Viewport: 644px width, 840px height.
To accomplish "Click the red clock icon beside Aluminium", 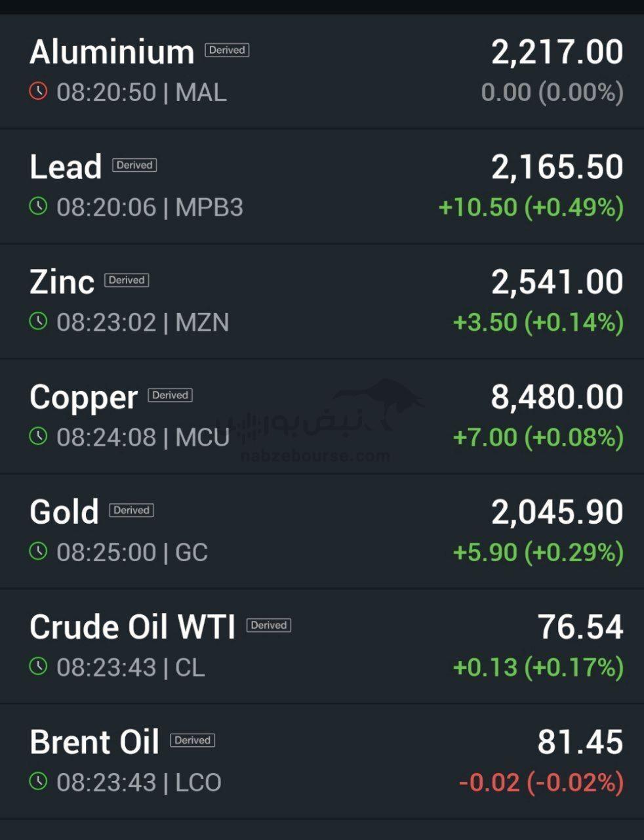I will tap(39, 91).
